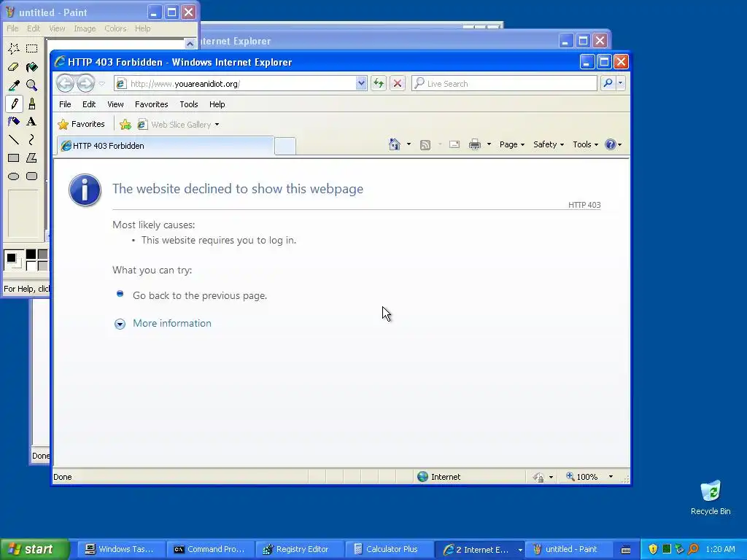747x560 pixels.
Task: Click the Forward arrow in Internet Explorer
Action: [86, 83]
